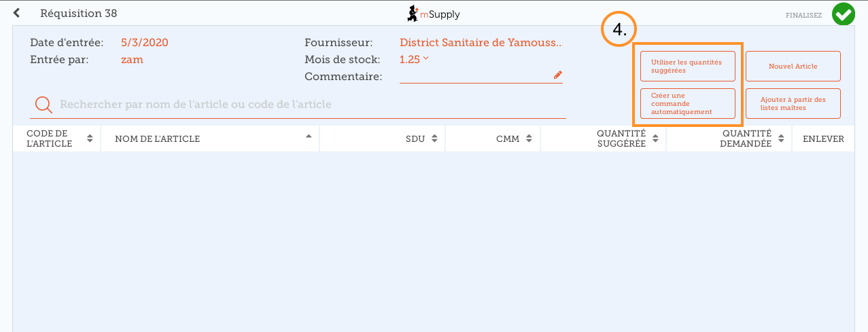Click the comment edit pencil icon
This screenshot has width=868, height=332.
tap(558, 75)
